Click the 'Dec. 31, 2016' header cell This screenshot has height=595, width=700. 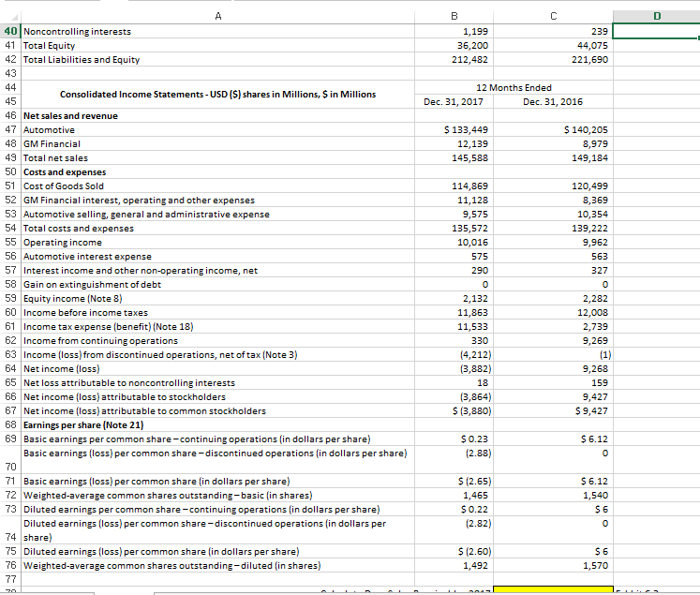point(553,102)
